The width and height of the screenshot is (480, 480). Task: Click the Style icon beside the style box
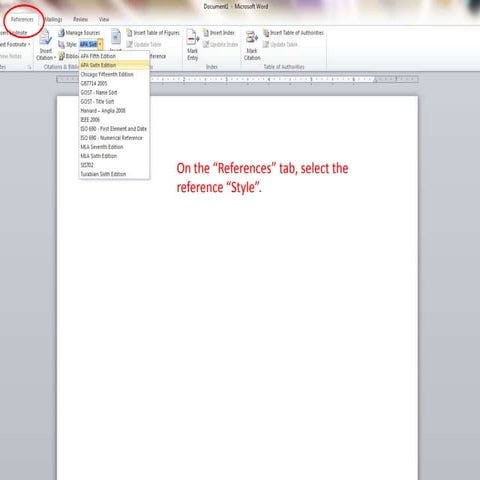[x=61, y=44]
